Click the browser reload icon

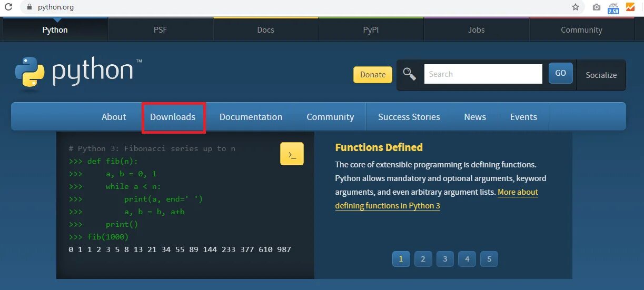8,7
